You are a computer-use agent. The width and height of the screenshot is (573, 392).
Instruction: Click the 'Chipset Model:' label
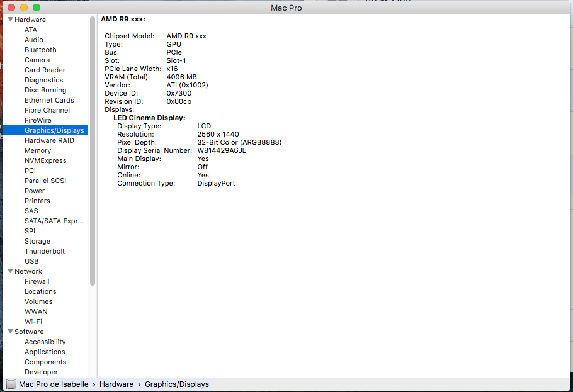pos(129,36)
